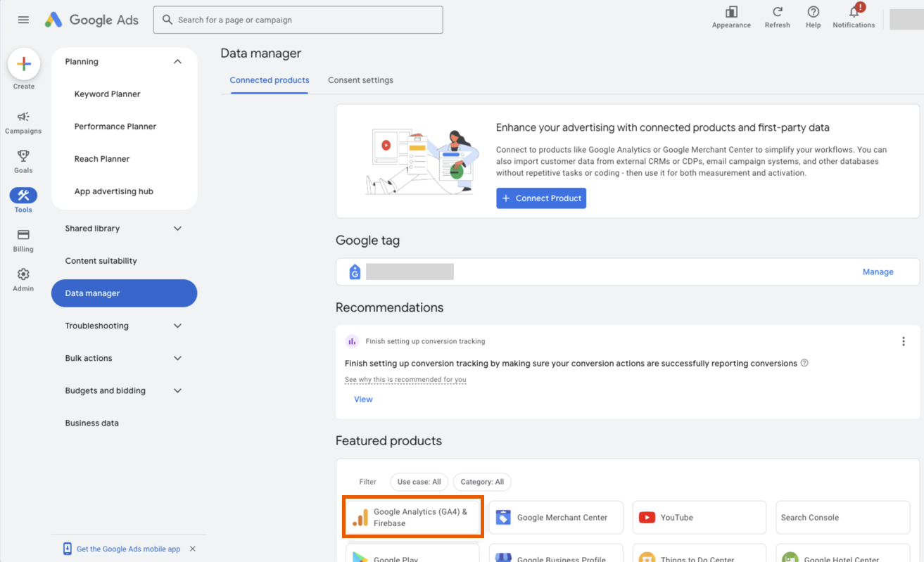This screenshot has height=562, width=924.
Task: Click the Recommendations heading
Action: point(389,307)
